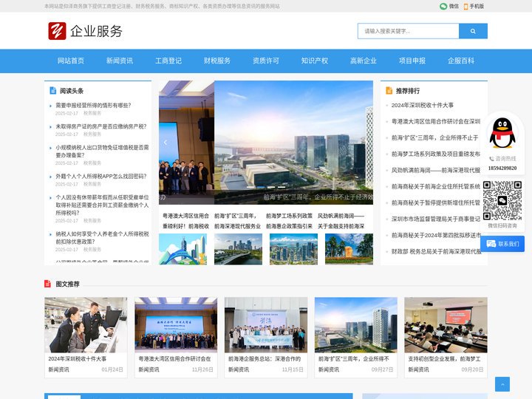The width and height of the screenshot is (532, 399).
Task: Click the WeChat QR code image
Action: (502, 200)
